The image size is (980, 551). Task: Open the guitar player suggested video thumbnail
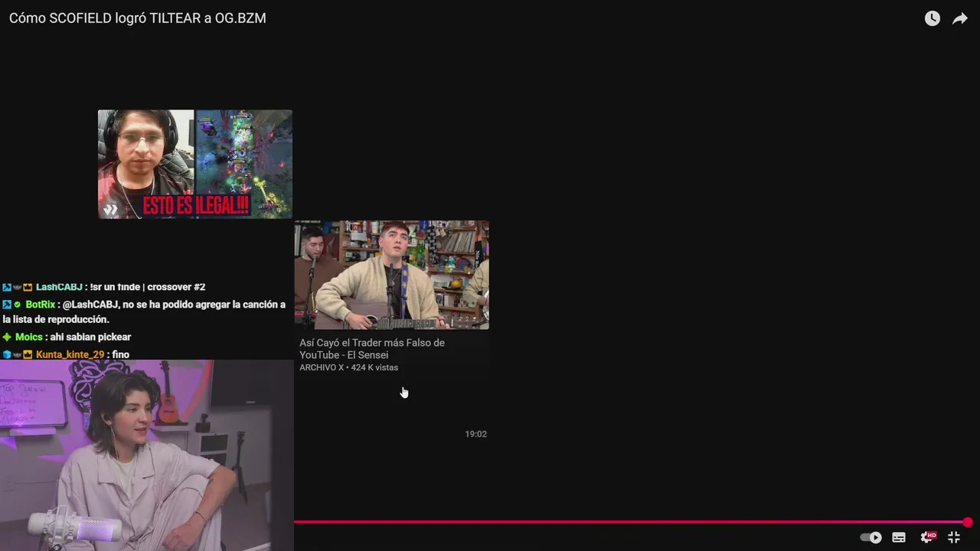(391, 275)
